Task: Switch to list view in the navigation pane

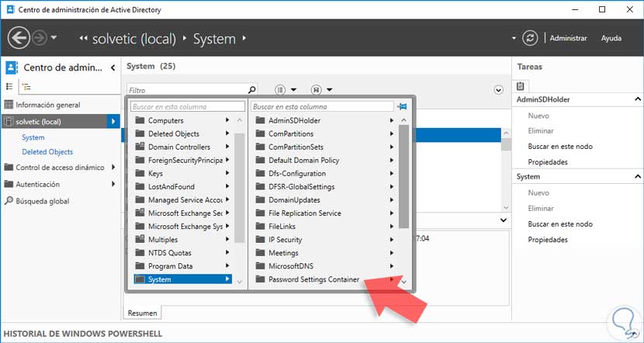Action: tap(10, 87)
